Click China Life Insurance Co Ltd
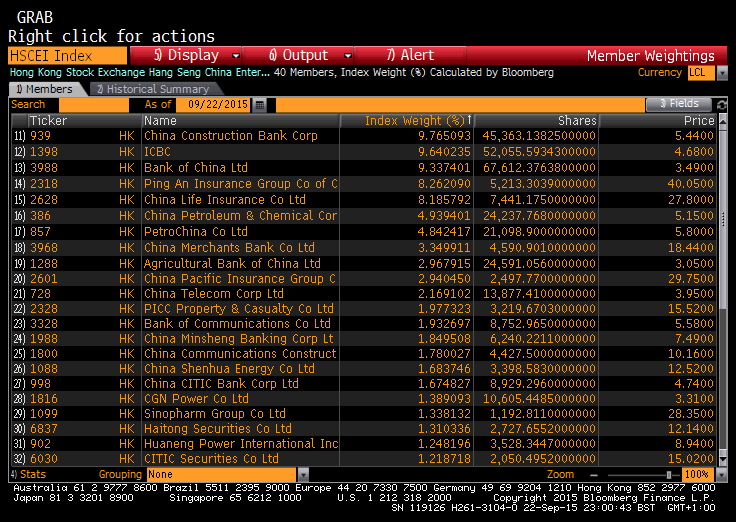Viewport: 736px width, 522px height. (x=224, y=200)
